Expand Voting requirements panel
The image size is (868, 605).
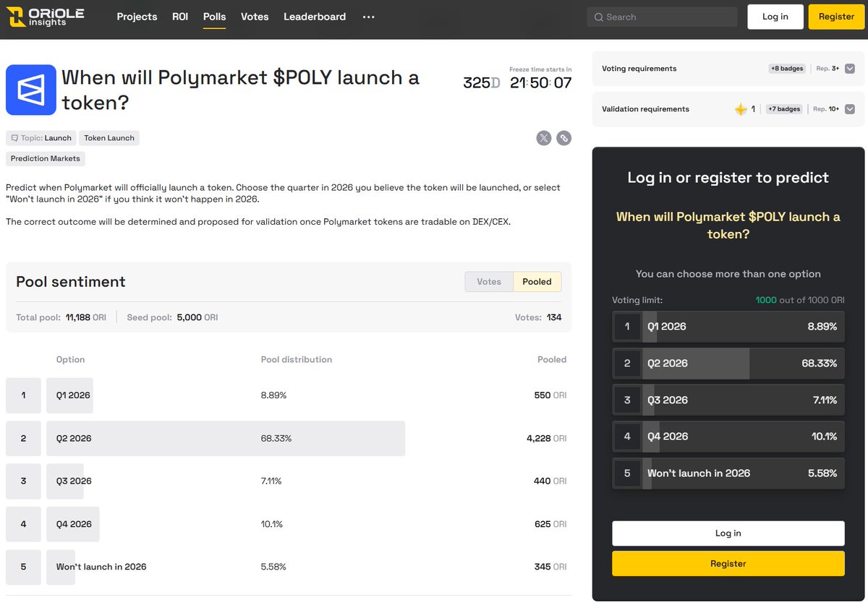click(850, 69)
